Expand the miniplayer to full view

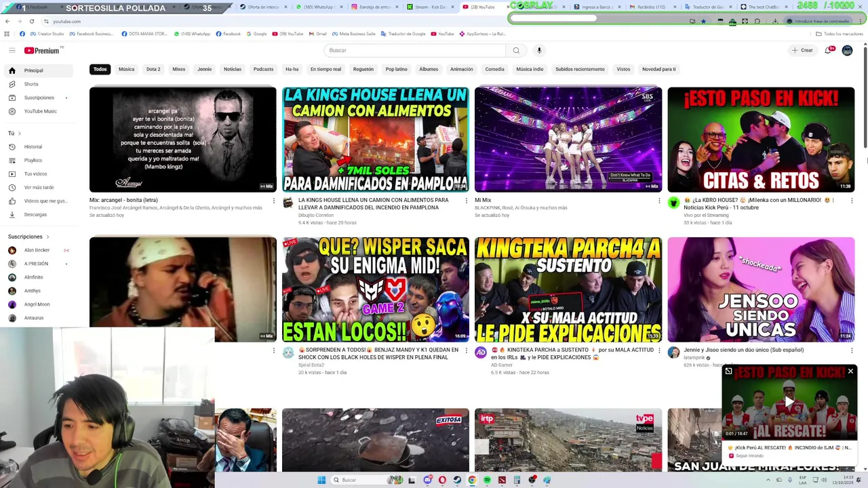tap(728, 371)
